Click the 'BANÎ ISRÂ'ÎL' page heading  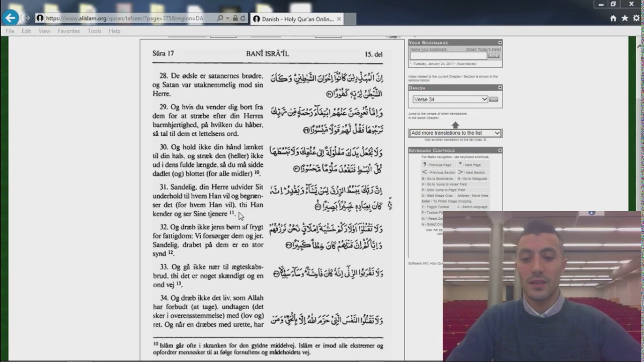[267, 54]
